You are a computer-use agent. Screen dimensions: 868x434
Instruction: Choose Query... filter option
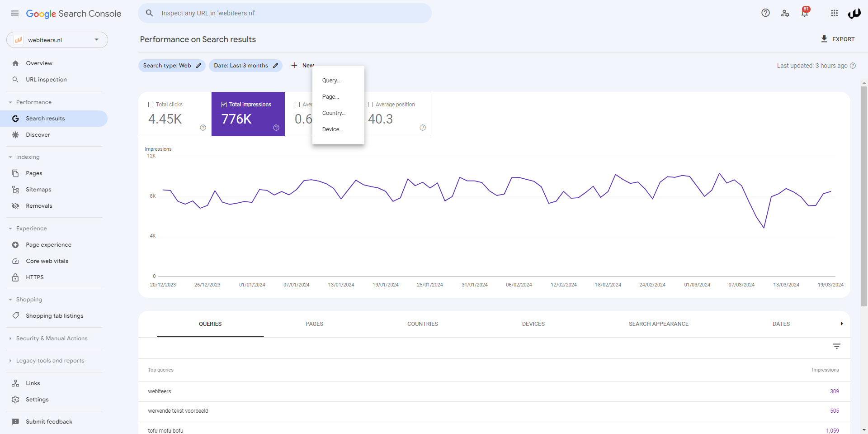coord(338,81)
